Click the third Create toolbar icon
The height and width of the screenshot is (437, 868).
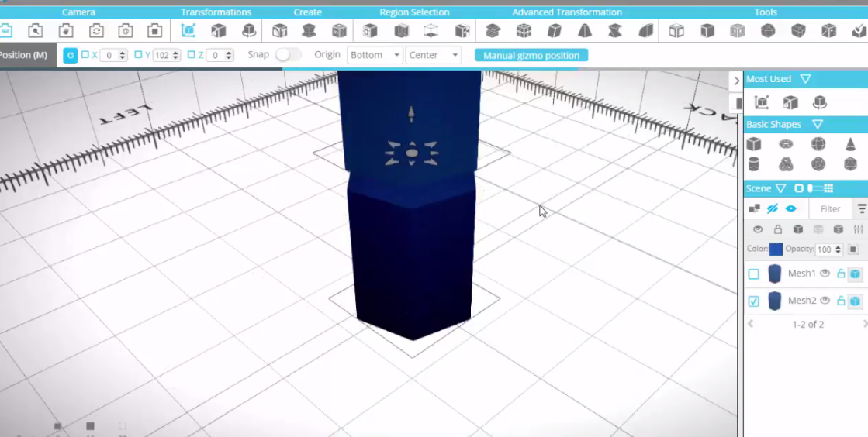pos(339,30)
